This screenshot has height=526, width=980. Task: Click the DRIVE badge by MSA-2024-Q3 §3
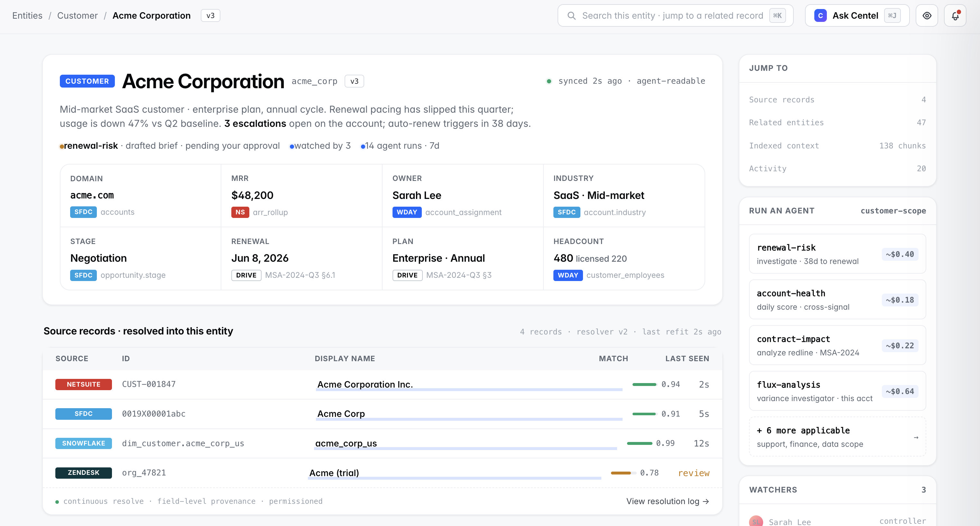click(x=407, y=275)
